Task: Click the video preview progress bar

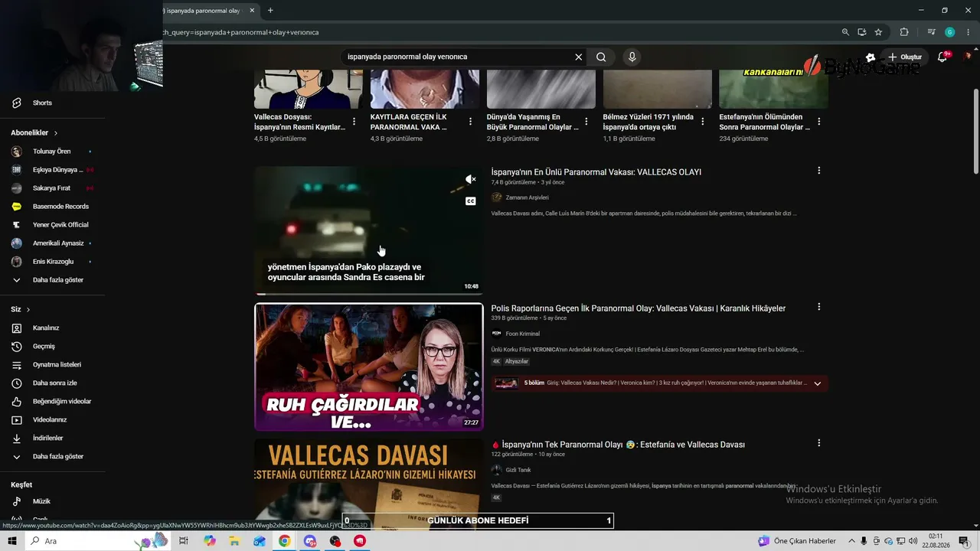Action: [x=369, y=294]
